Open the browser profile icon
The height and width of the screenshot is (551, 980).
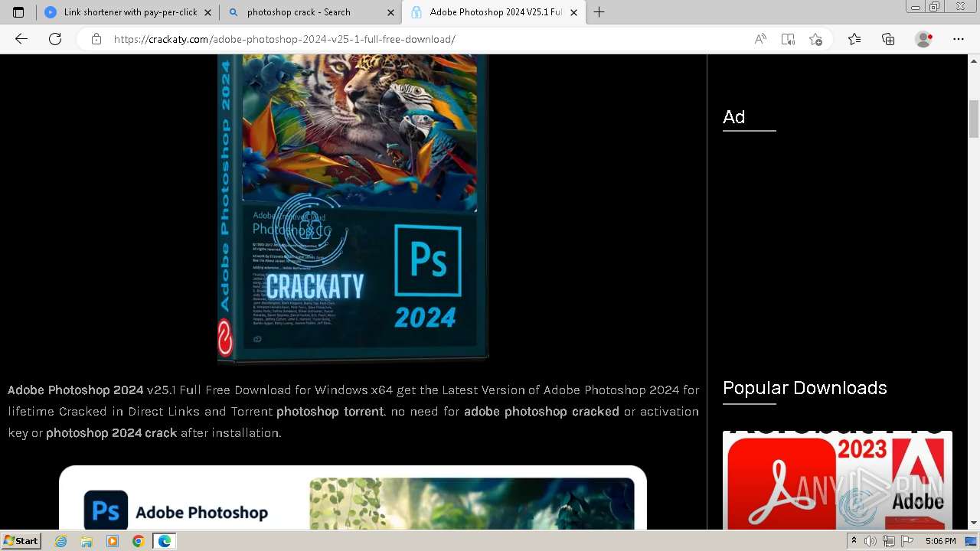point(924,39)
